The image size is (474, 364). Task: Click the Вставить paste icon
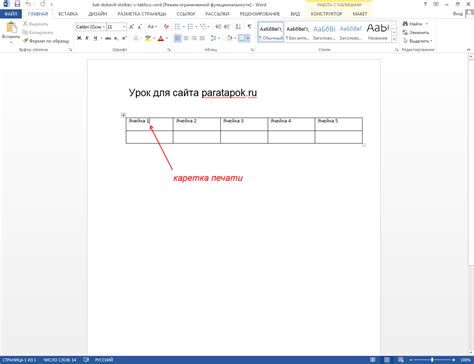click(11, 29)
